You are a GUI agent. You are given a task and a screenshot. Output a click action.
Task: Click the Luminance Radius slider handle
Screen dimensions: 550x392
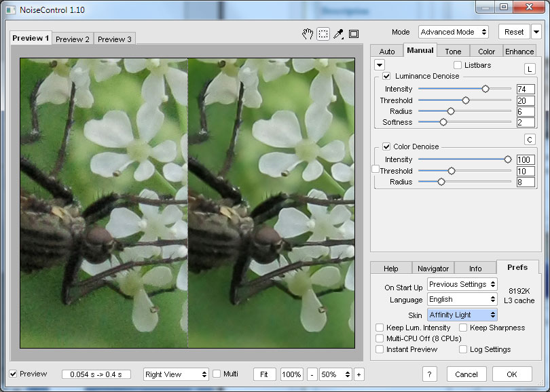coord(451,111)
